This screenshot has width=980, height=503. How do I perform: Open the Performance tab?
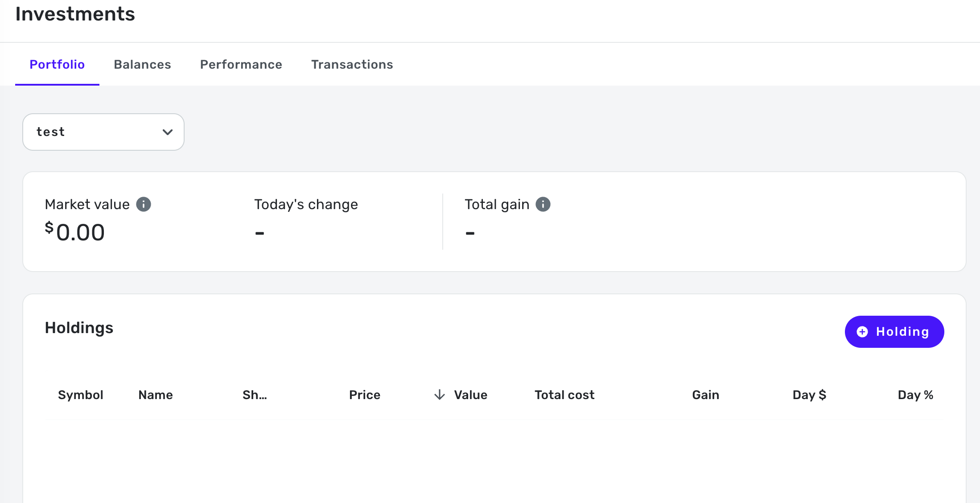coord(241,65)
